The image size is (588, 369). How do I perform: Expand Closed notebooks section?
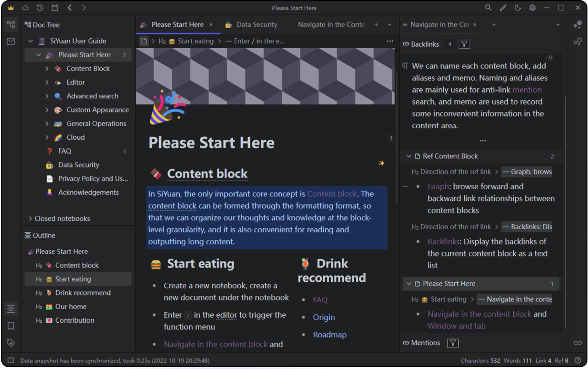[x=30, y=218]
